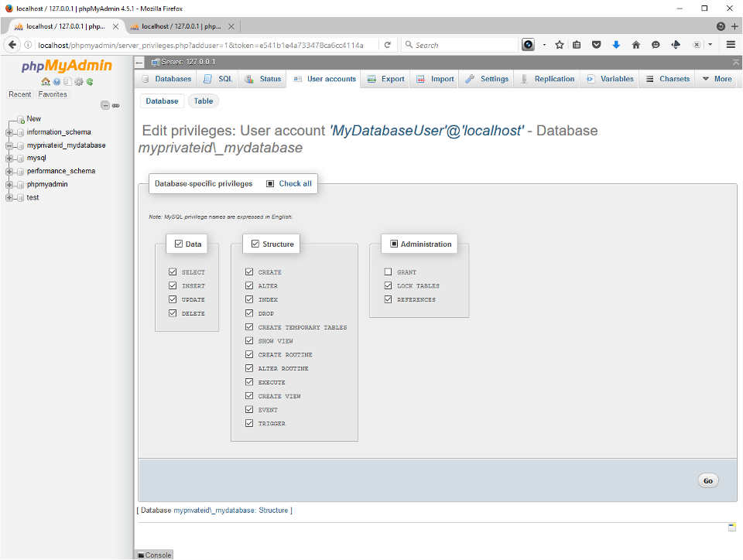The height and width of the screenshot is (560, 743).
Task: Uncheck the SELECT privilege
Action: [173, 271]
